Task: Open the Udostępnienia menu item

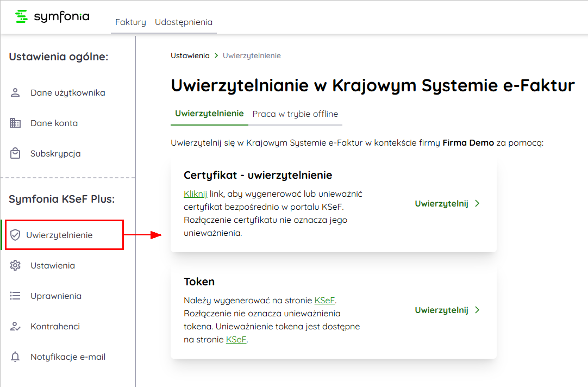Action: [x=184, y=22]
